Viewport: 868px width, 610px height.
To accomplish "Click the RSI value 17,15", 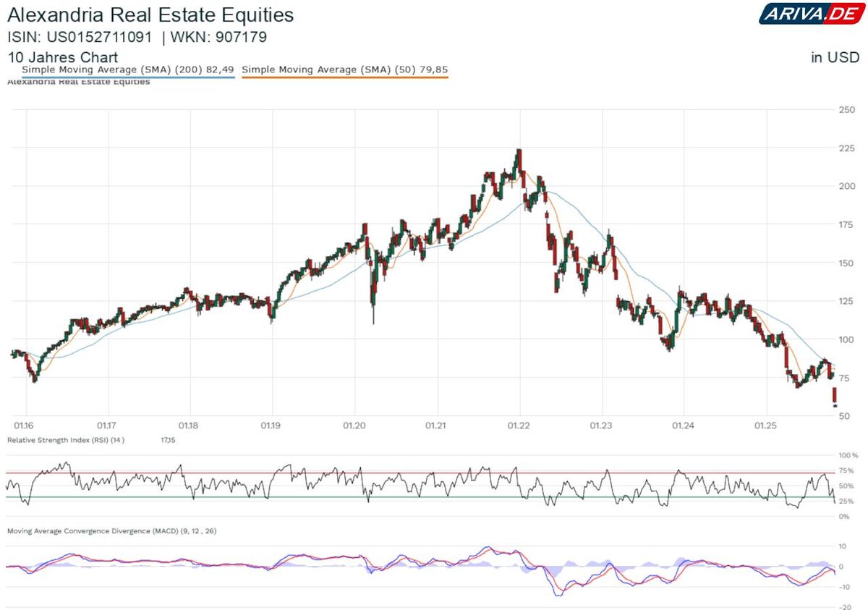I will (168, 440).
